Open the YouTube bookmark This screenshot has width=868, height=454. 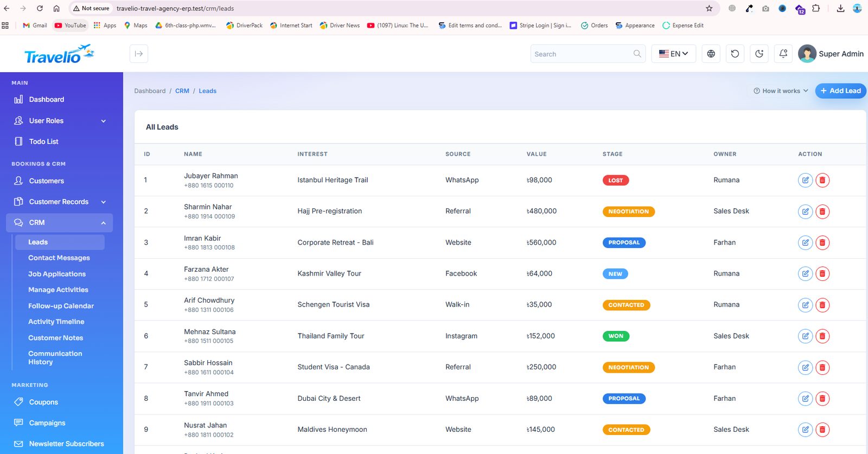70,25
